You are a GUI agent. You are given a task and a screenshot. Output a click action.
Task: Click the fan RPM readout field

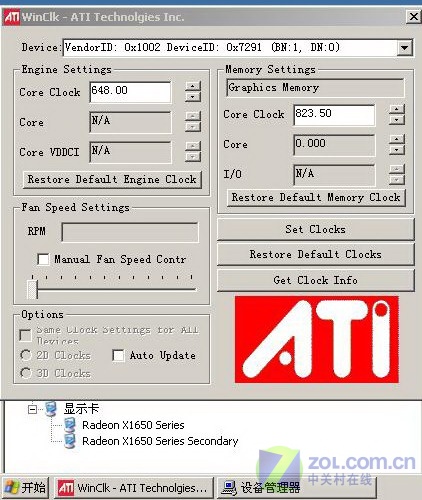130,232
